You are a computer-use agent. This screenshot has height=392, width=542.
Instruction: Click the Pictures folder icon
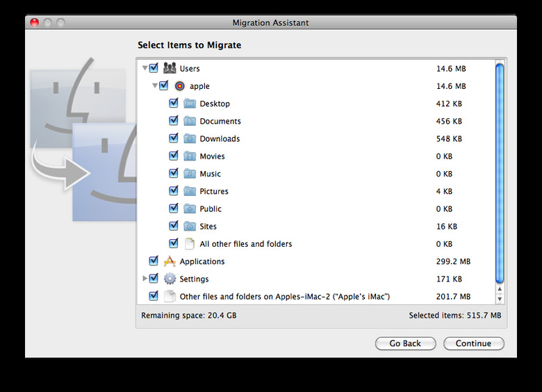[190, 191]
